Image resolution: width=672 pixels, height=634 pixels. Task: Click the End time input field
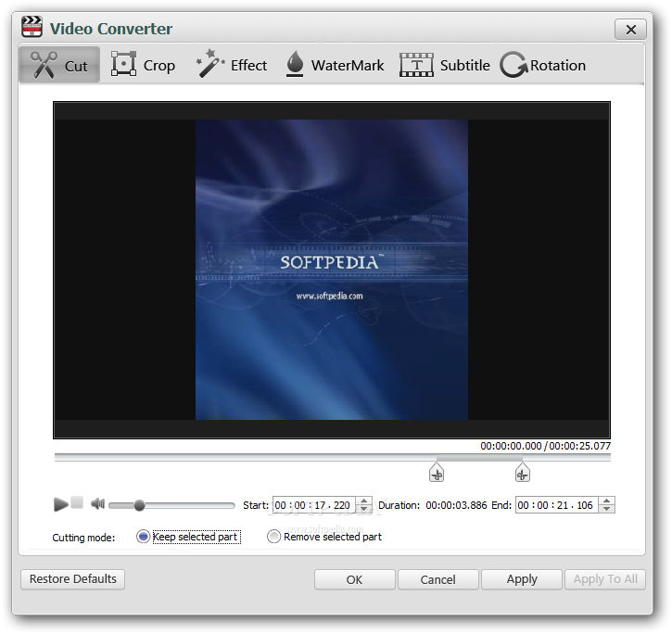557,505
